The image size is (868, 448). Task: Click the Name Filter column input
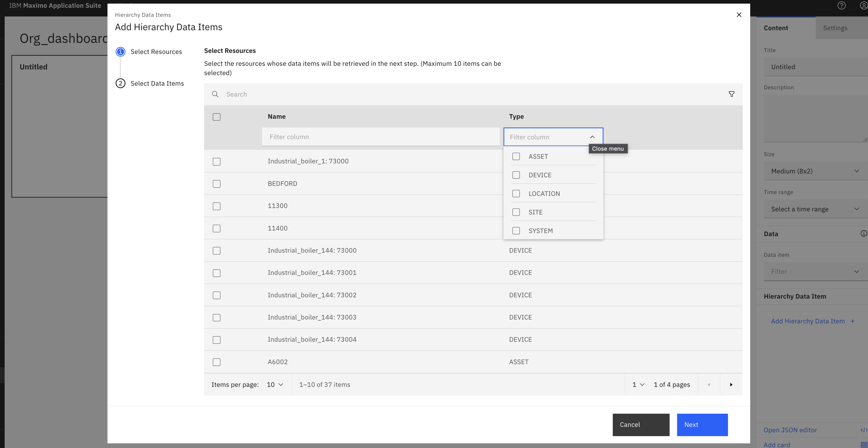point(381,137)
